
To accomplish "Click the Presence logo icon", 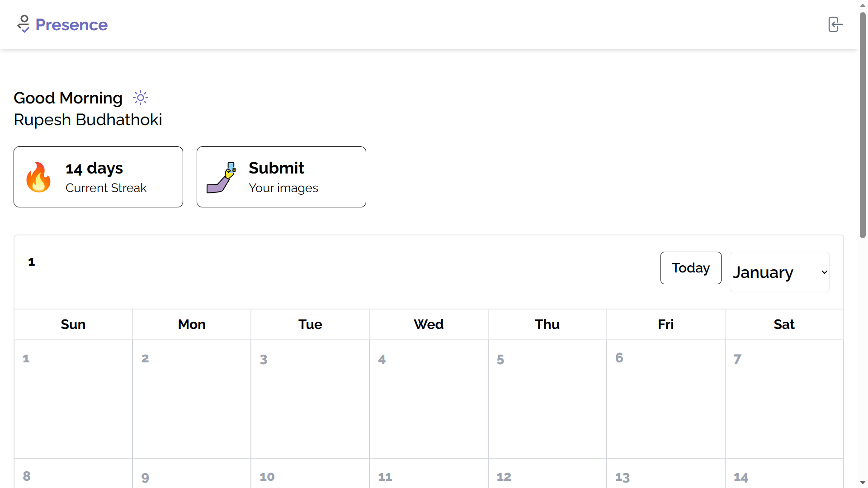I will coord(24,24).
